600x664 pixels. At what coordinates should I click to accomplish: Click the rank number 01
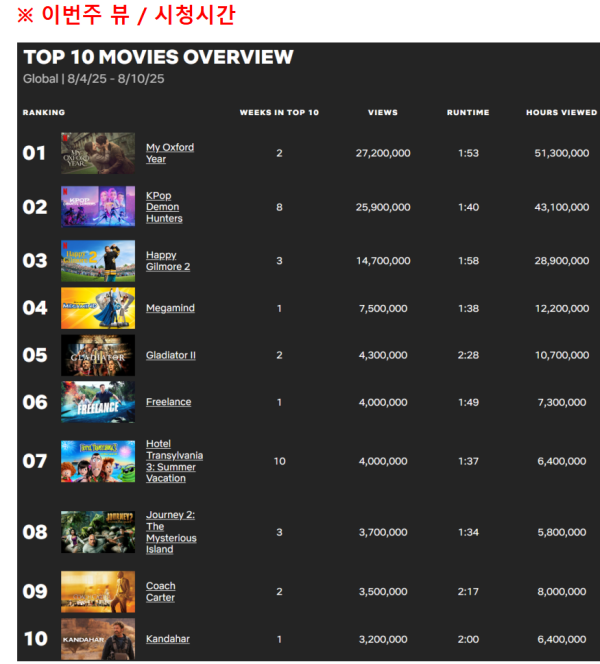34,153
